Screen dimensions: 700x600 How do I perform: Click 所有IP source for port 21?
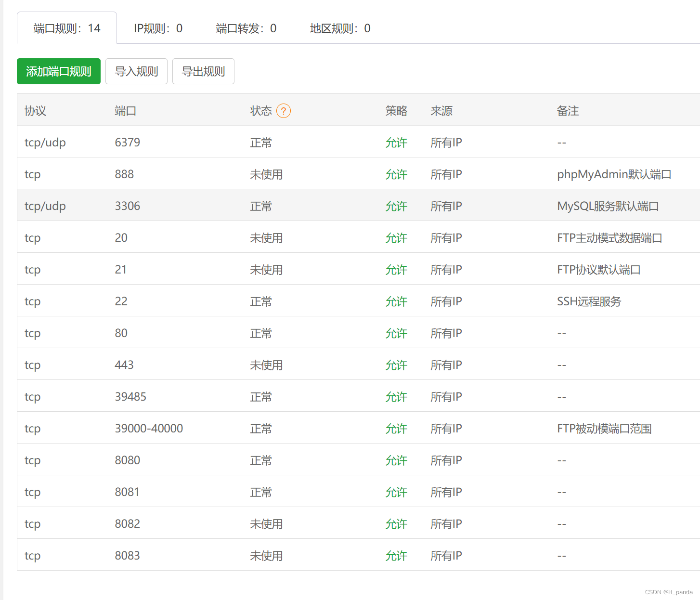click(446, 270)
